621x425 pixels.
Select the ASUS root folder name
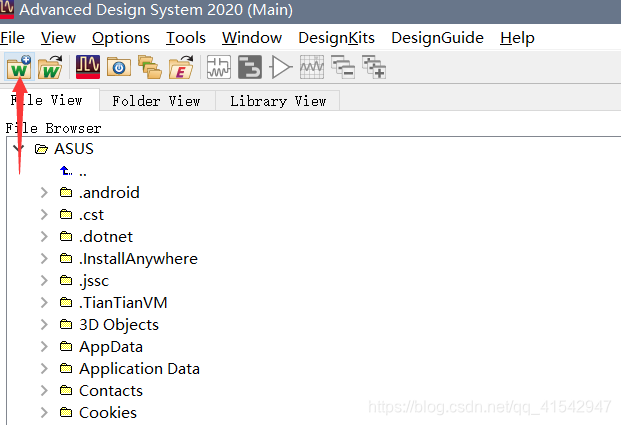point(74,149)
